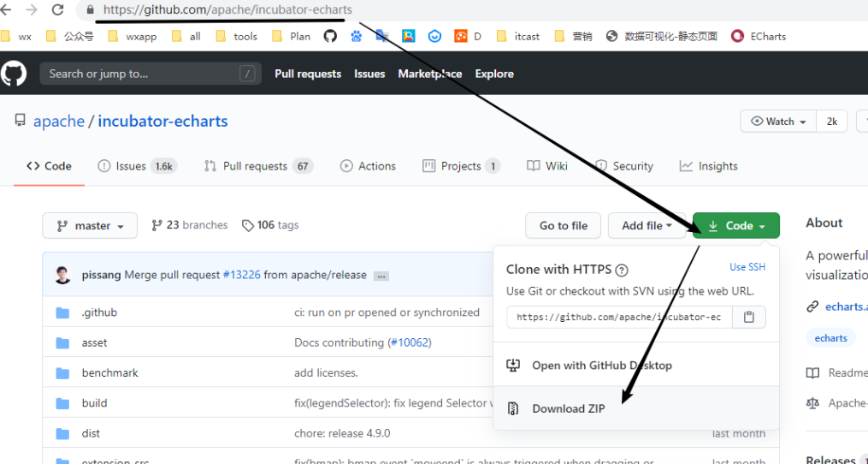Open the GitHub octocat bookmark icon
The height and width of the screenshot is (464, 868).
pyautogui.click(x=330, y=36)
